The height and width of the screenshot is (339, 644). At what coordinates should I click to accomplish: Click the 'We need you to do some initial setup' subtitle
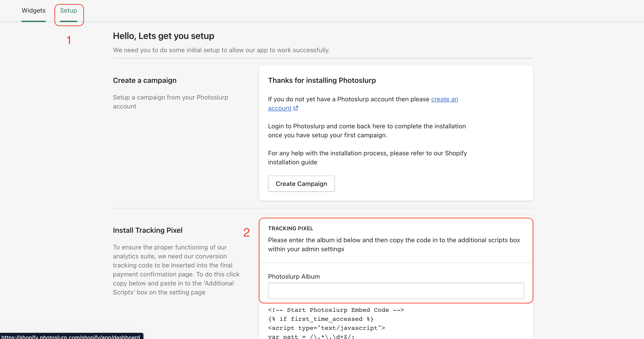(x=221, y=50)
